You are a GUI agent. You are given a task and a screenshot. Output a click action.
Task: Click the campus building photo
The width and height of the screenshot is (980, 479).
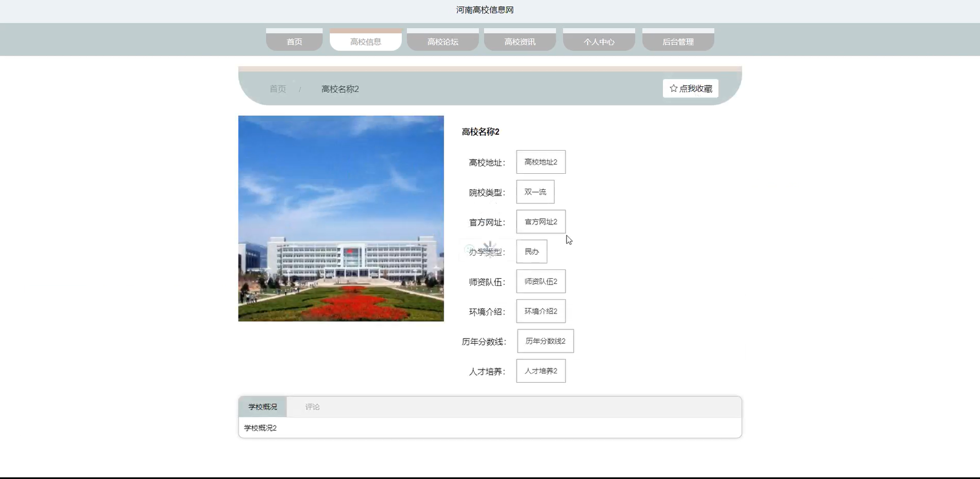(341, 218)
